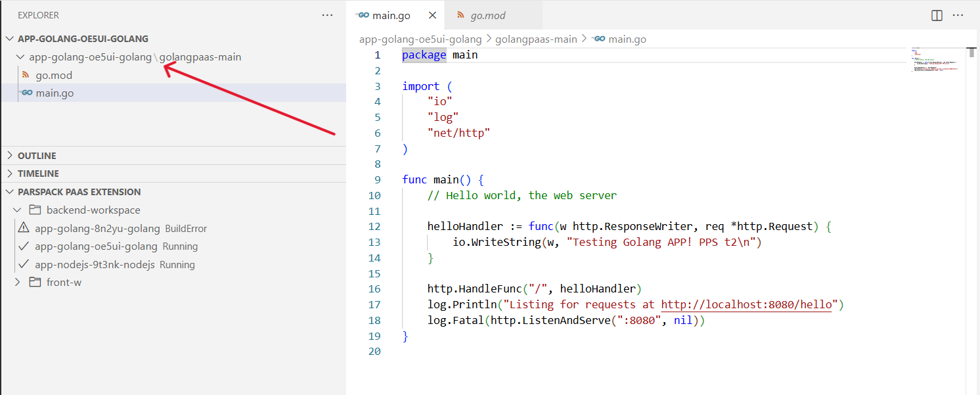Open editor more actions ellipsis
This screenshot has height=395, width=980.
pos(958,15)
